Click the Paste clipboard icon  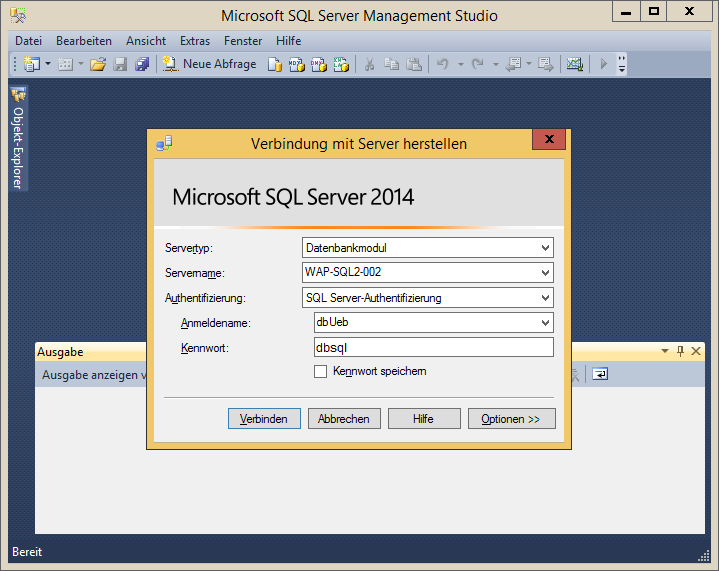click(x=414, y=64)
